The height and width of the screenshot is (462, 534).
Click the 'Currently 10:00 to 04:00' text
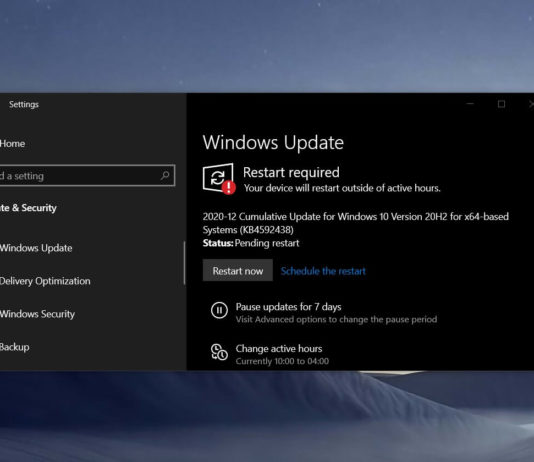pos(282,361)
